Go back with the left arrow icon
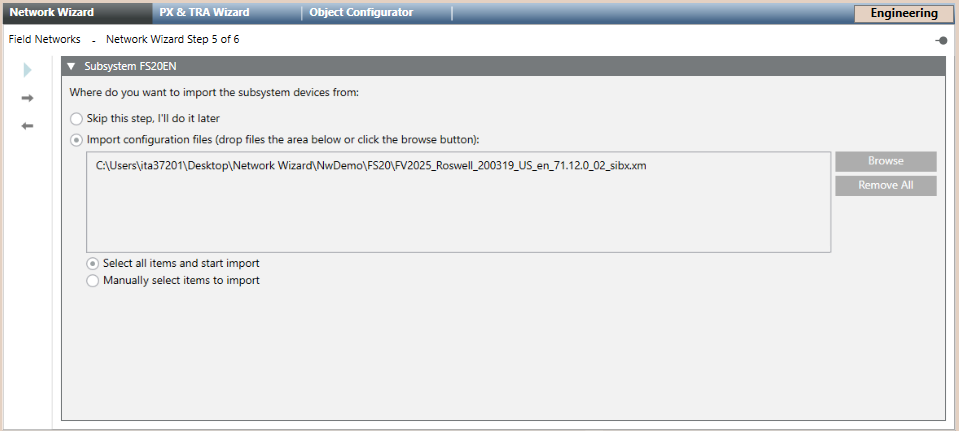Image resolution: width=960 pixels, height=431 pixels. click(28, 126)
